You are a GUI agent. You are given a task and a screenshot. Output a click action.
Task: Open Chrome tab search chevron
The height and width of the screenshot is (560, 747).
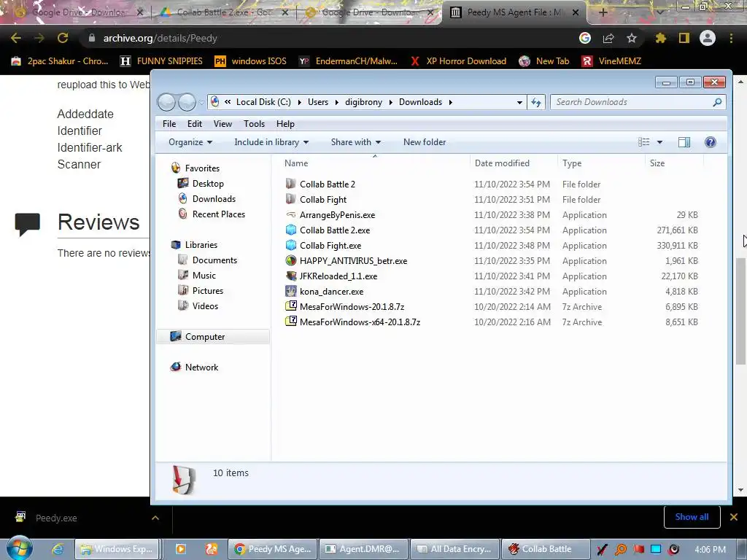(659, 12)
